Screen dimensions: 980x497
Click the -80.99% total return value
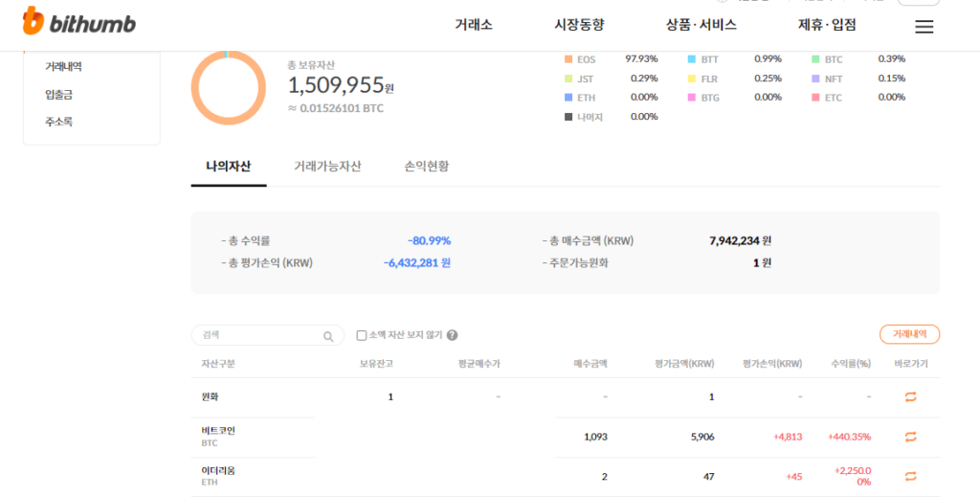429,240
